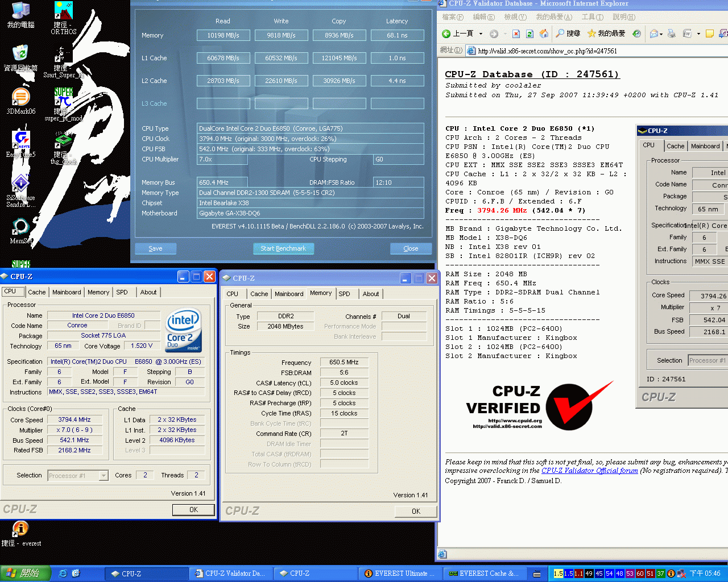Open the Back history dropdown arrow in IE

tap(481, 34)
